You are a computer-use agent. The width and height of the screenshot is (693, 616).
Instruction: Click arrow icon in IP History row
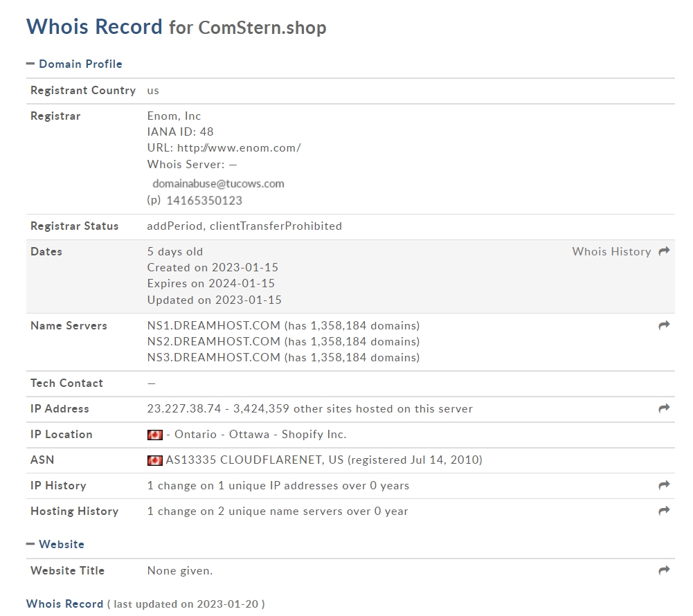pyautogui.click(x=664, y=486)
